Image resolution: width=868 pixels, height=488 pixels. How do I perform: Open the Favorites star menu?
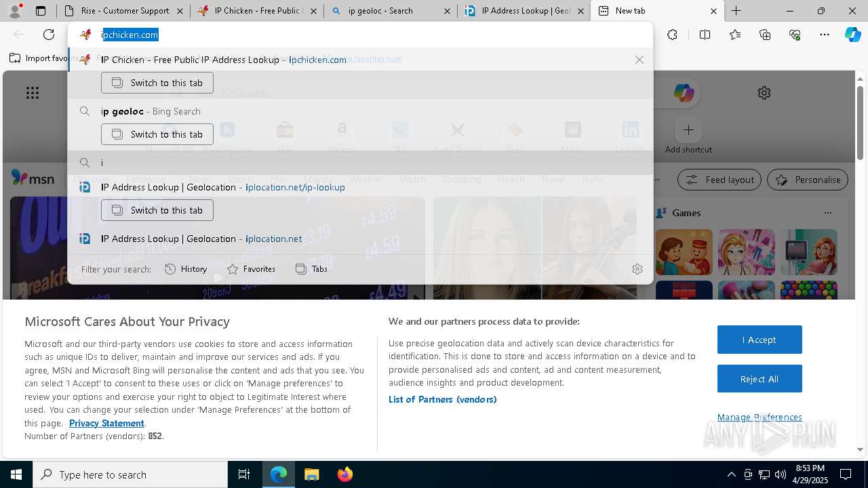(x=735, y=35)
